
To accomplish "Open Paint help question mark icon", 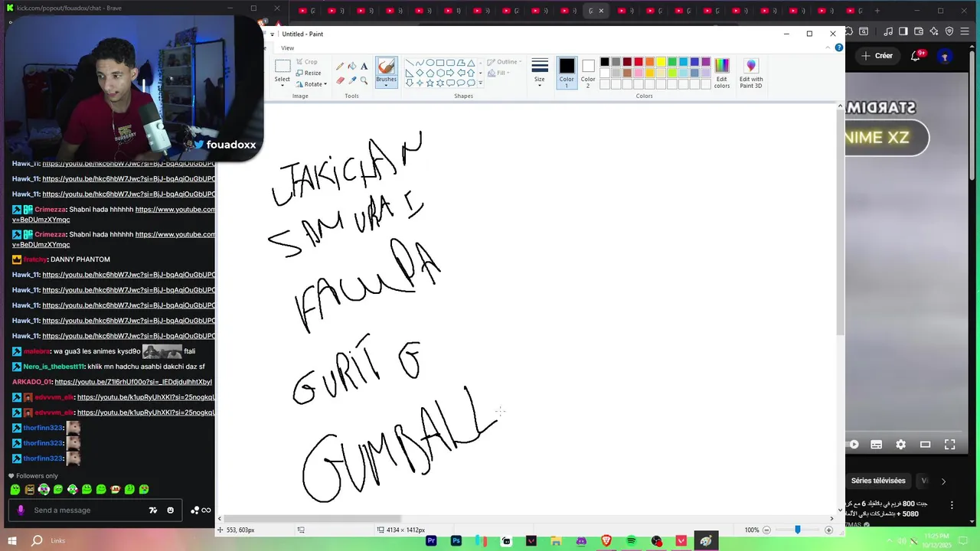I will pyautogui.click(x=839, y=47).
